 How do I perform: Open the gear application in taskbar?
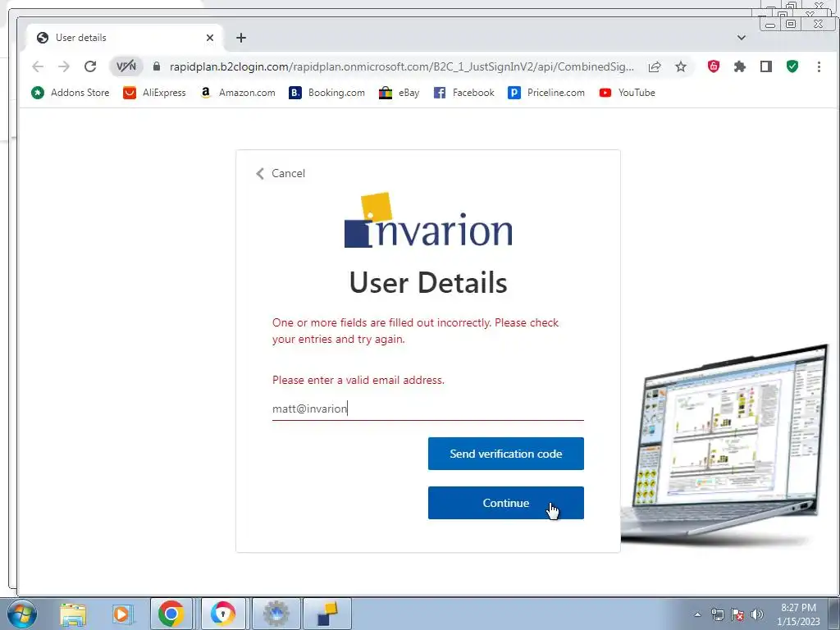coord(276,614)
